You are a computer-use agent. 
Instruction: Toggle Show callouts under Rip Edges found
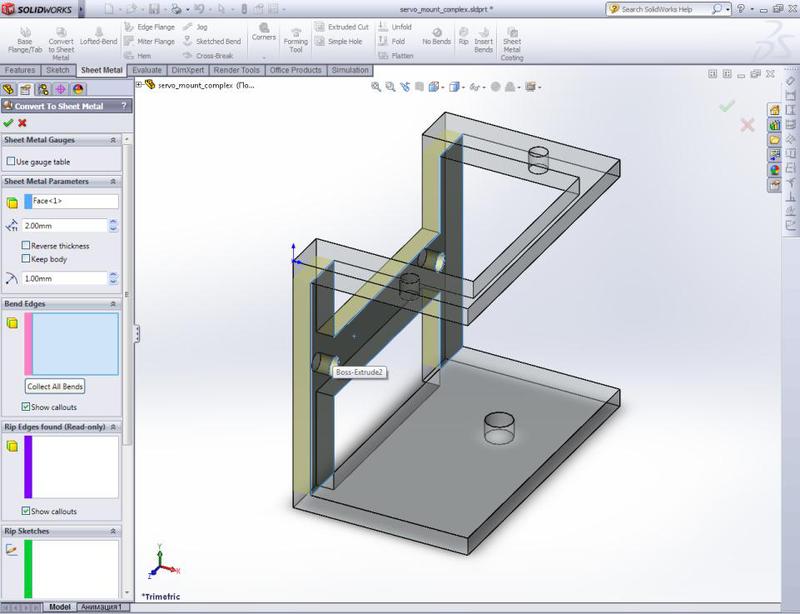[26, 511]
